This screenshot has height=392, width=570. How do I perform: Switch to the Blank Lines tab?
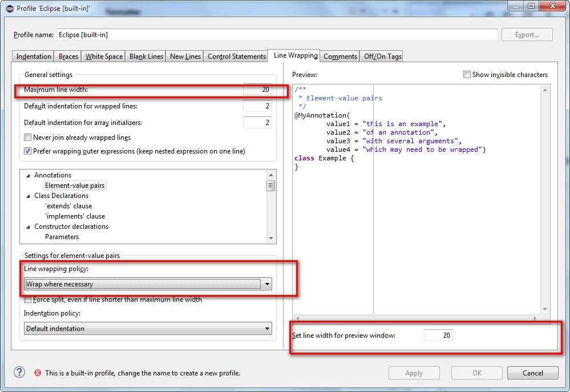click(x=146, y=56)
